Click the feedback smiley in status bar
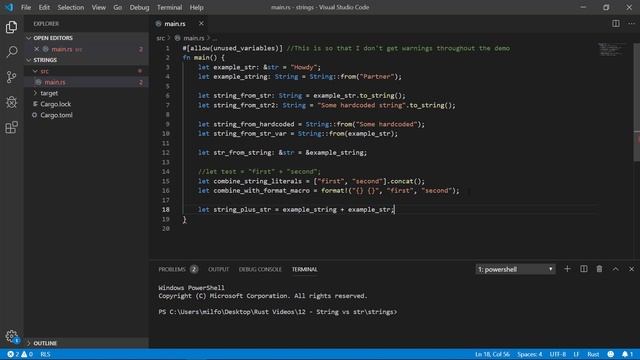Image resolution: width=640 pixels, height=360 pixels. pos(611,354)
